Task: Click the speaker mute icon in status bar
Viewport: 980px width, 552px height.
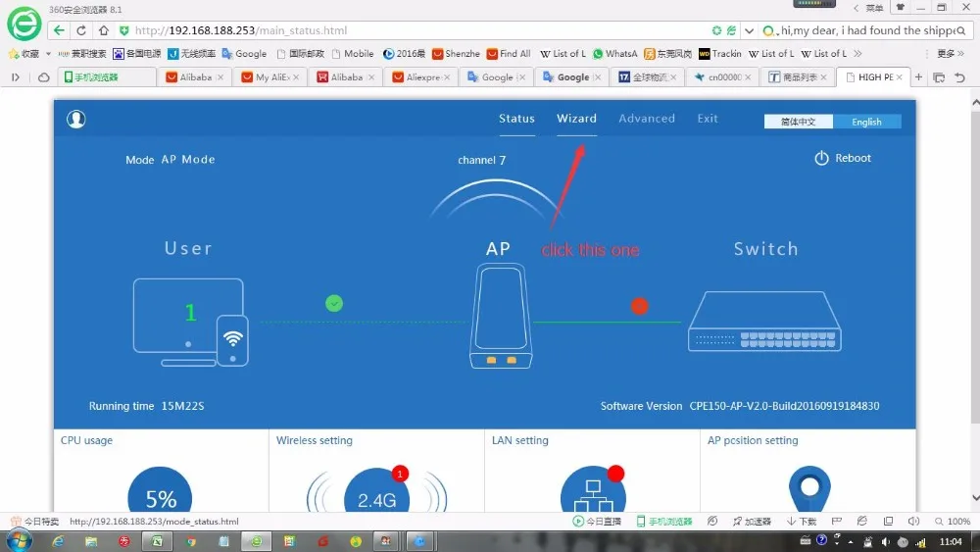Action: [913, 521]
